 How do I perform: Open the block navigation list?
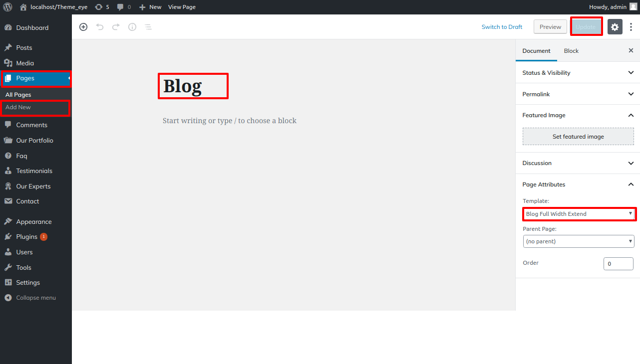[148, 26]
